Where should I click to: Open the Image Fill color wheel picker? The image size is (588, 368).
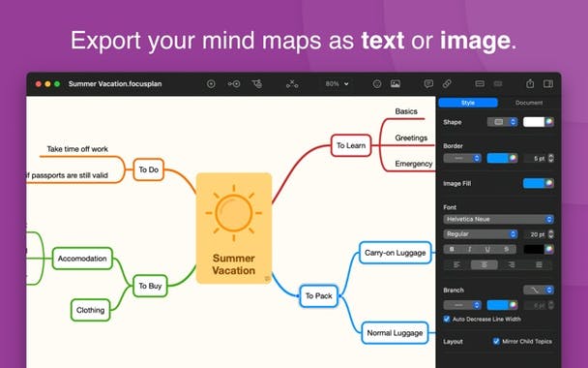[549, 183]
